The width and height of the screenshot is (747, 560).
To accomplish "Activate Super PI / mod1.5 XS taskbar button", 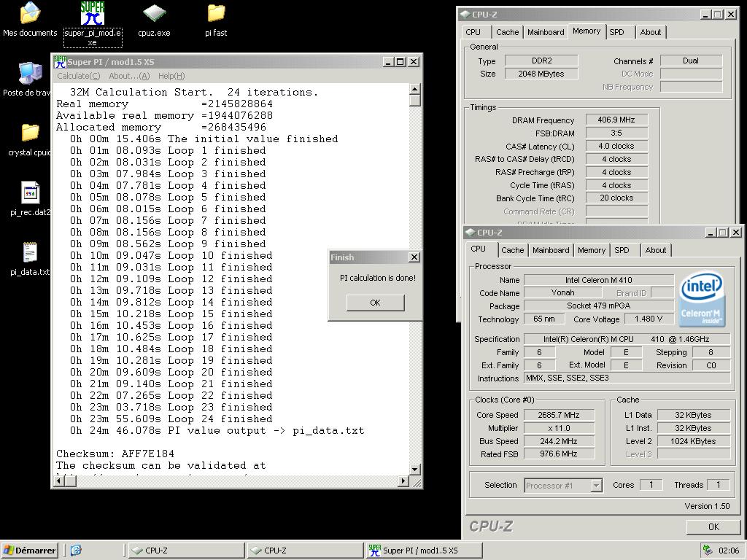I will 424,551.
